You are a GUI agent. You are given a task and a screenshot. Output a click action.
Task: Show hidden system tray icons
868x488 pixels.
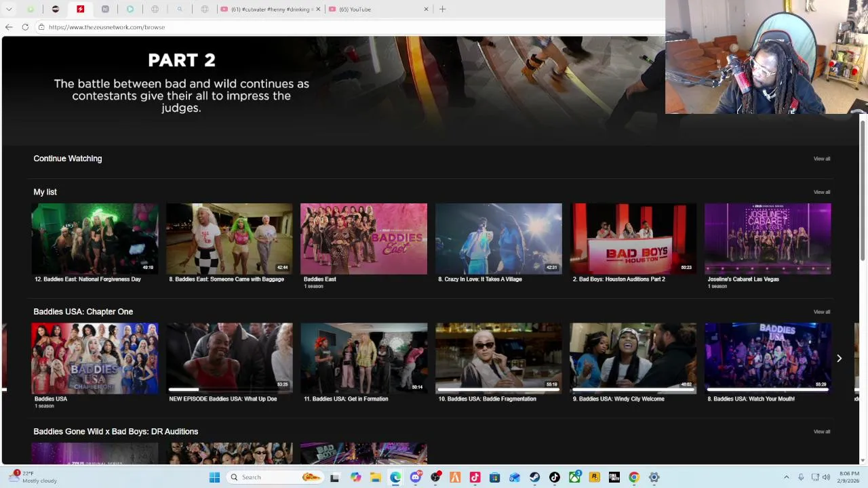click(787, 477)
